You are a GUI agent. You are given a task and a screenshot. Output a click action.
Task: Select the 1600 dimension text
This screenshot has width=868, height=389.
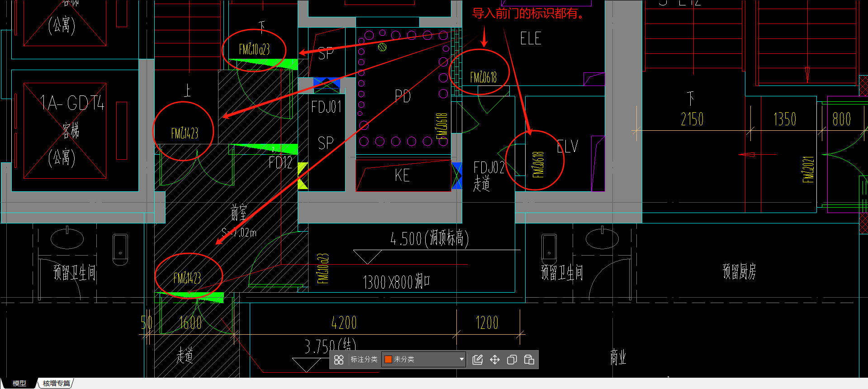191,323
